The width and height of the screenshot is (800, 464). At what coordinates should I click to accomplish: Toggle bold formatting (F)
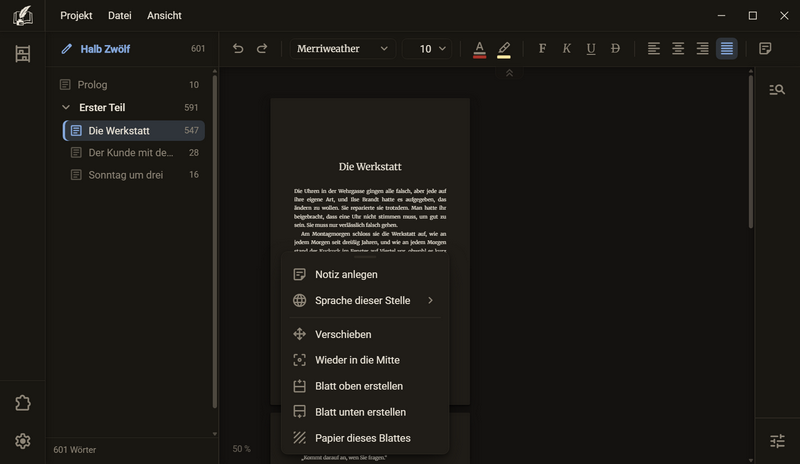[x=542, y=48]
